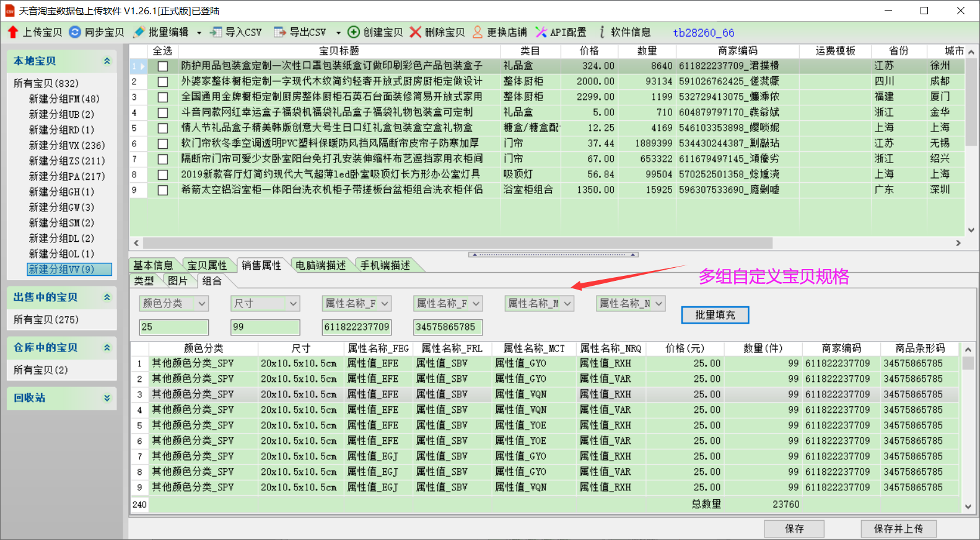Screen dimensions: 980x540
Task: Check the box for row 4 福袋礼品盒 item
Action: [163, 113]
